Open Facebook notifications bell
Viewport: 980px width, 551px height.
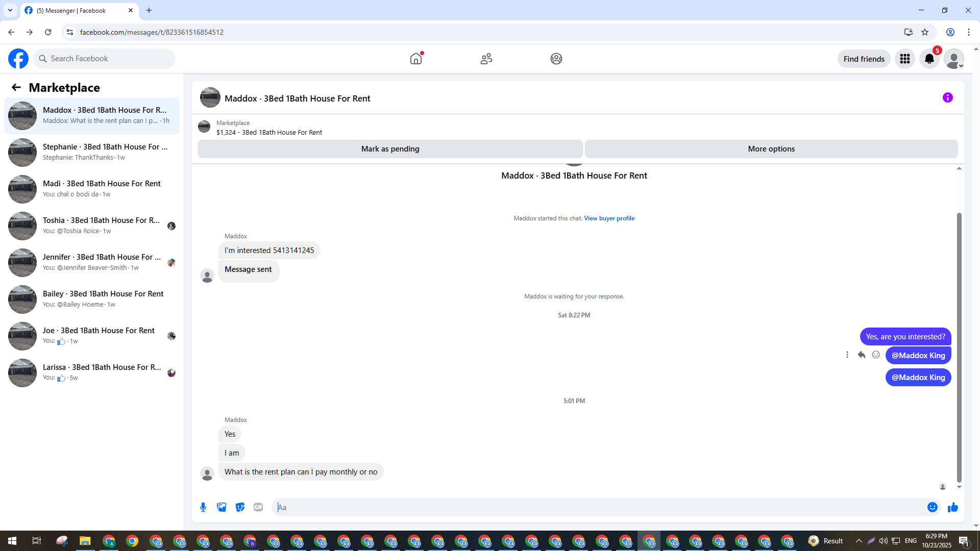click(929, 59)
